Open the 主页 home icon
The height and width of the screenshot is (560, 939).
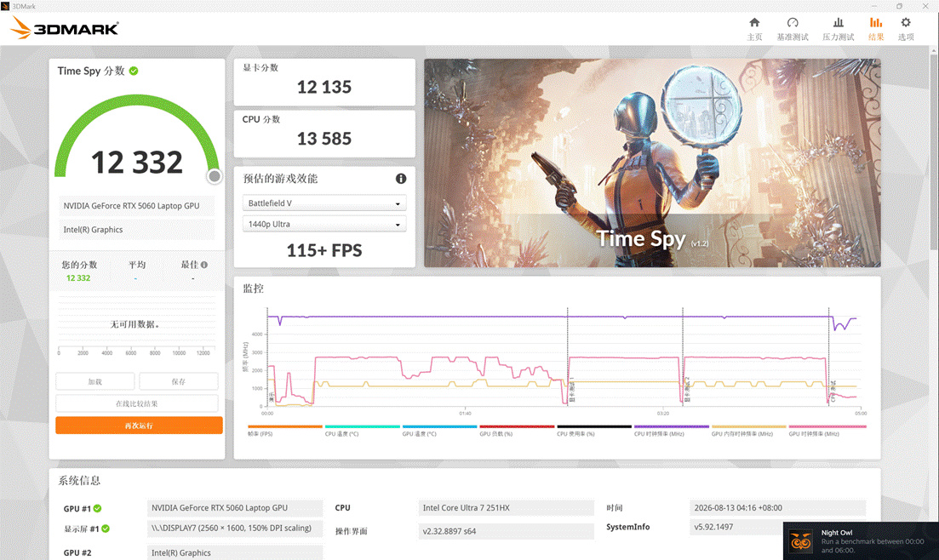(x=754, y=23)
